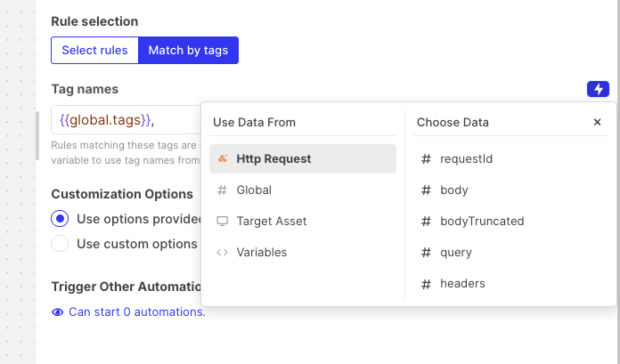Click the hash icon beside requestId
620x364 pixels.
click(x=426, y=159)
